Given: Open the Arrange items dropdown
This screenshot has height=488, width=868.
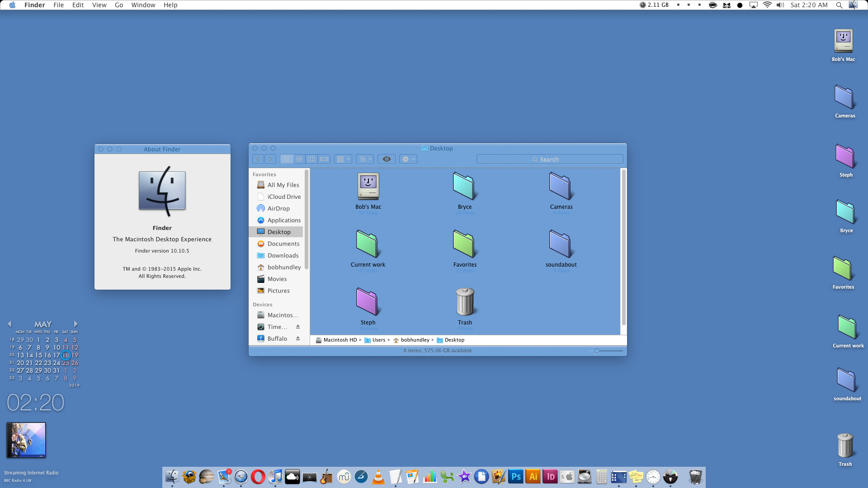Looking at the screenshot, I should coord(343,159).
